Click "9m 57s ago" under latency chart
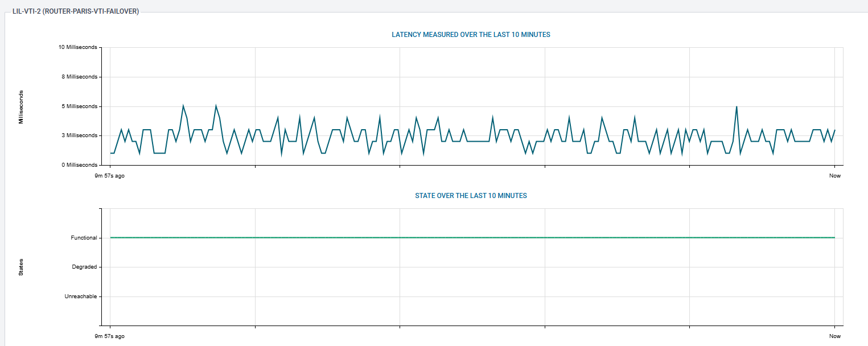868x346 pixels. (110, 176)
